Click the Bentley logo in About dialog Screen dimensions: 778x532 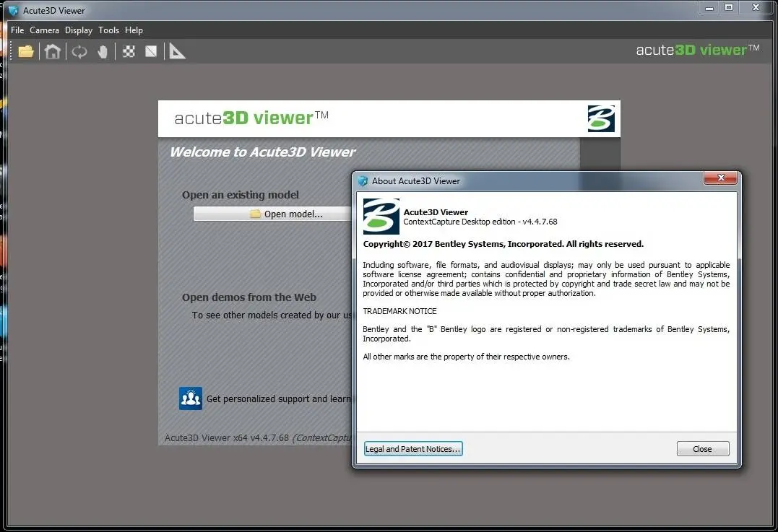click(x=381, y=216)
